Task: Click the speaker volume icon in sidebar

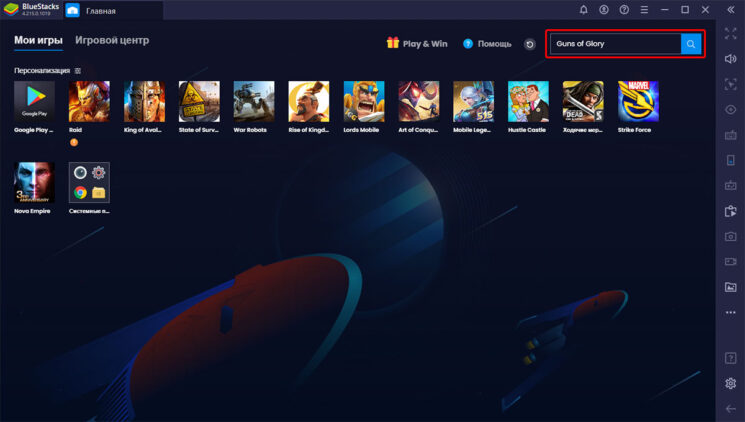Action: click(x=731, y=59)
